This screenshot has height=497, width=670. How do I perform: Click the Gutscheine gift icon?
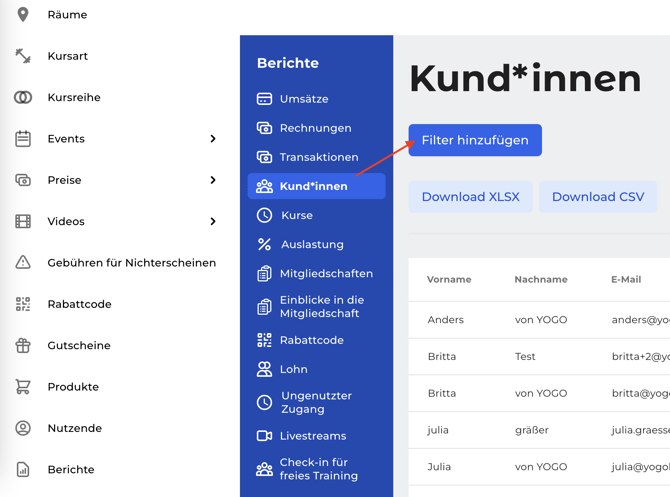(x=23, y=346)
